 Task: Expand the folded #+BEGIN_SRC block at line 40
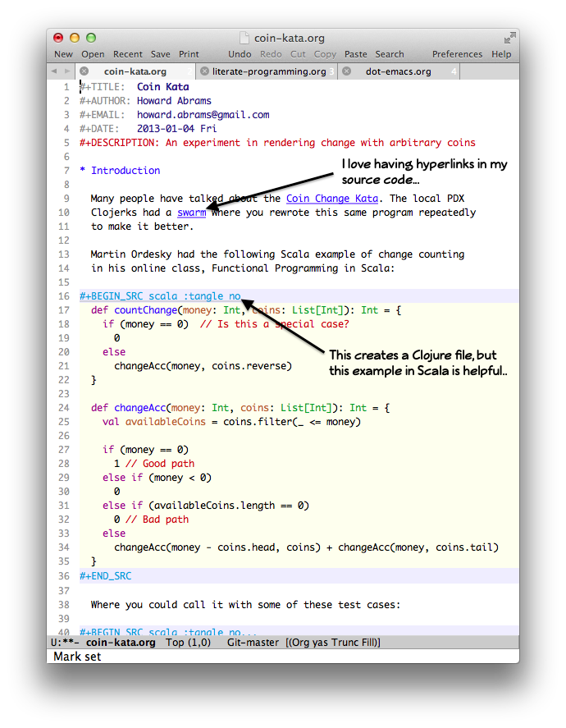tap(168, 632)
